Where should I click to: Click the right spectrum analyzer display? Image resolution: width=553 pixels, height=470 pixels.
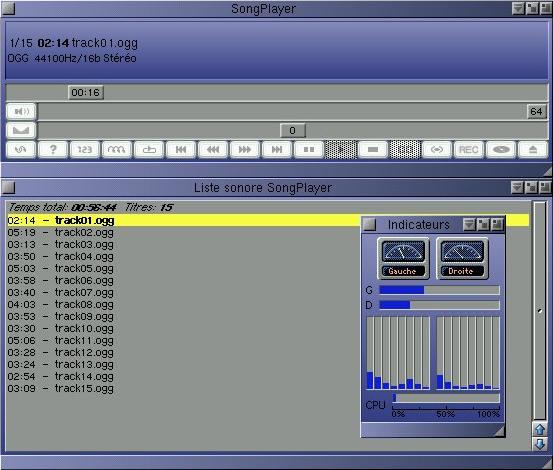pos(468,353)
